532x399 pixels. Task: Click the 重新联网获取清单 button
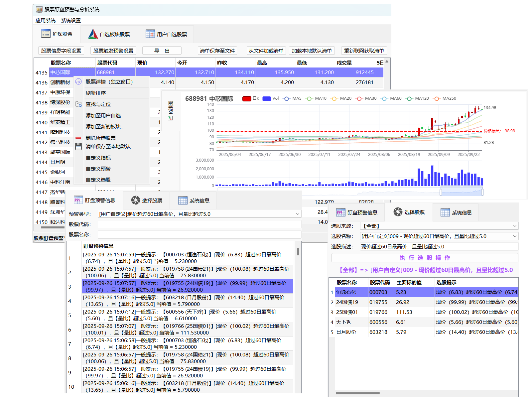coord(364,51)
